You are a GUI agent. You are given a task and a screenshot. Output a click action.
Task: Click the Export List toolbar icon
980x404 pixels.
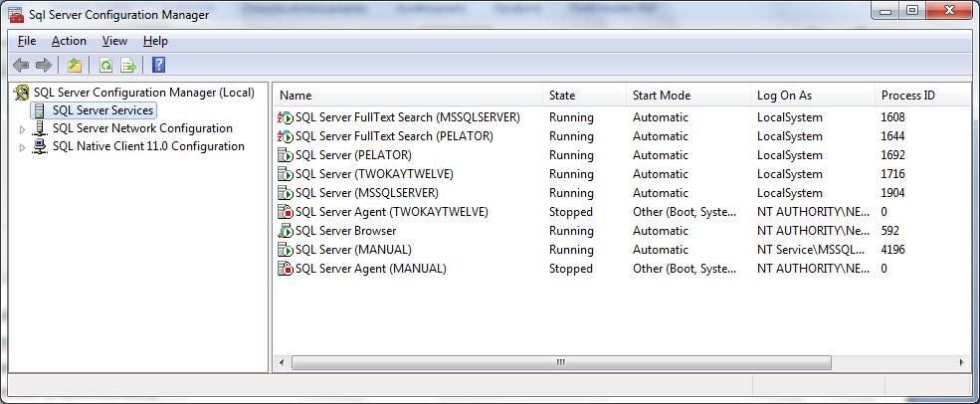(128, 65)
